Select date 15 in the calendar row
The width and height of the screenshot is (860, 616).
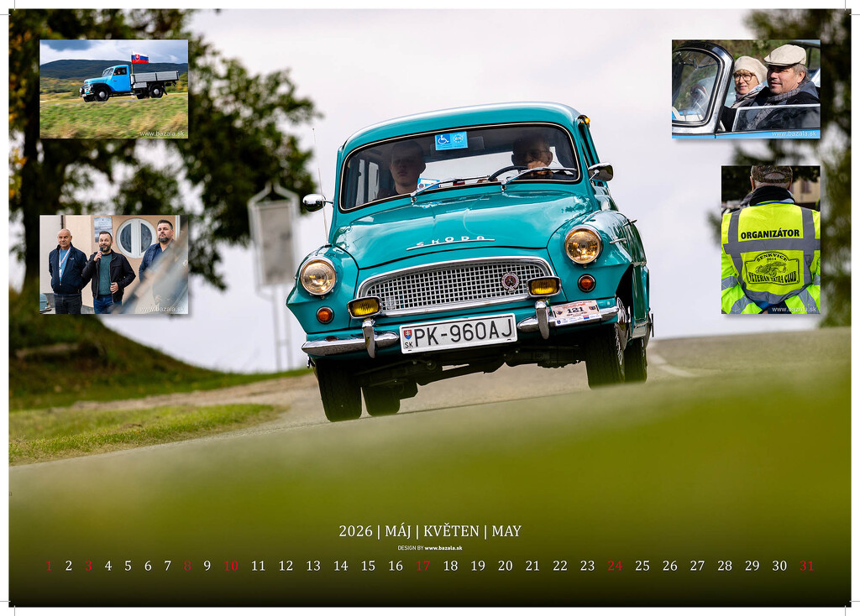tap(368, 566)
